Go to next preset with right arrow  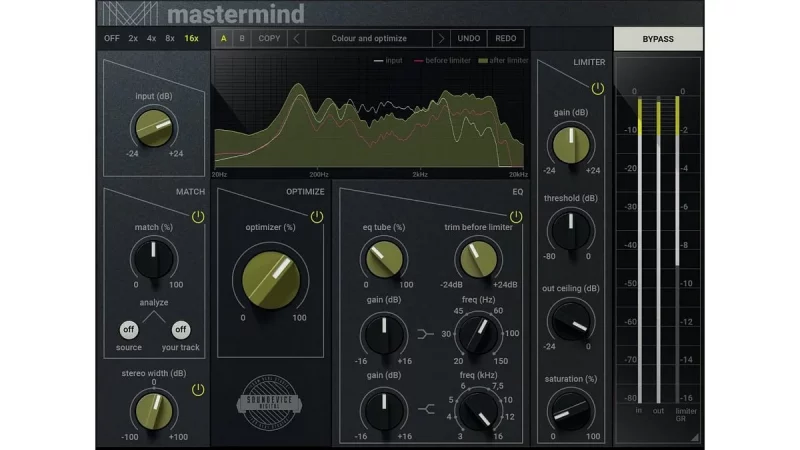440,39
